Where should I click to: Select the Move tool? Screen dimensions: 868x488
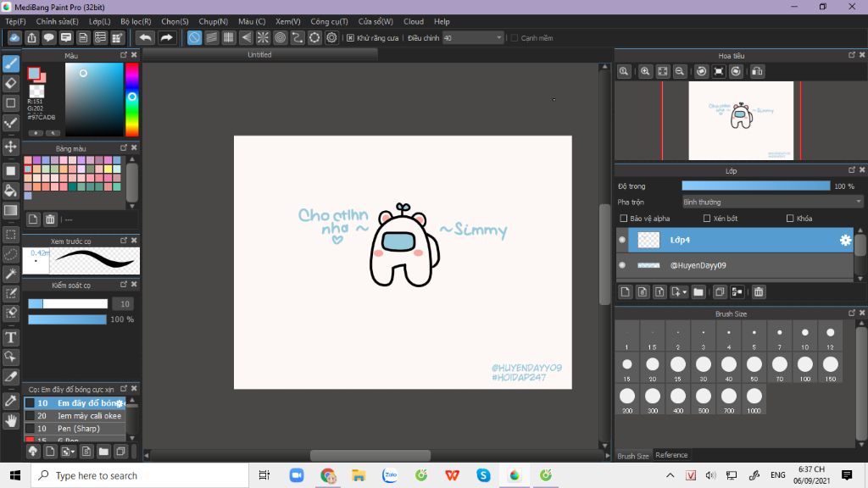pyautogui.click(x=10, y=147)
